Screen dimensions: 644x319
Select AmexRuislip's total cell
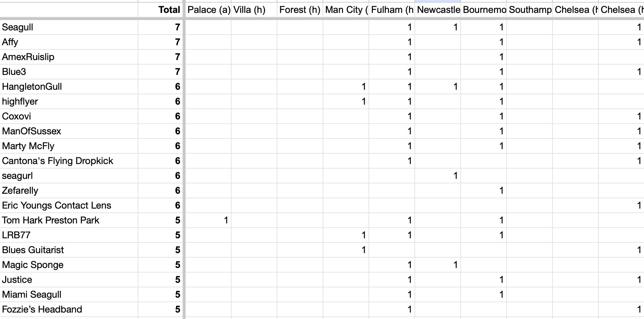160,57
